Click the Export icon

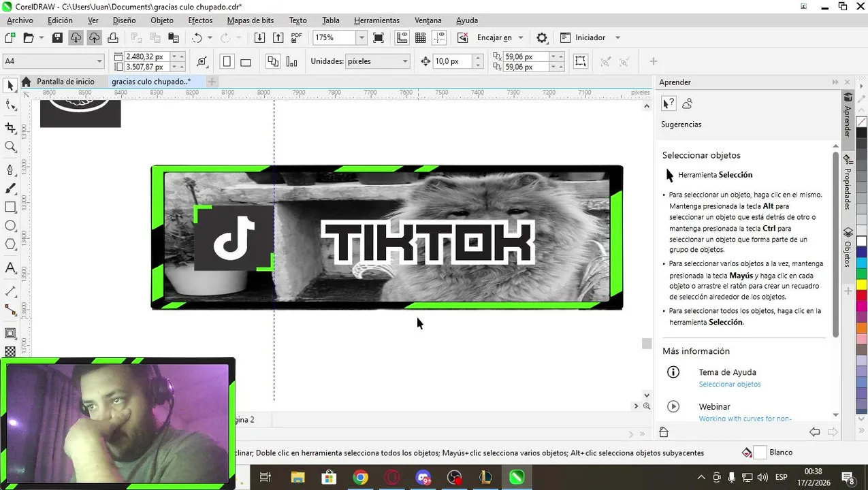pyautogui.click(x=278, y=38)
